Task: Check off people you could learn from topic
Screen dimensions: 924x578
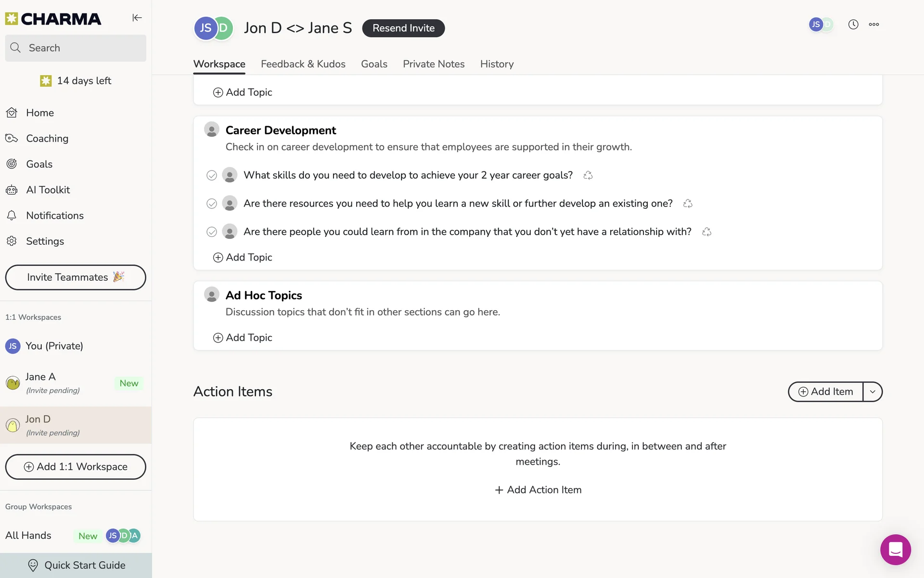Action: tap(212, 232)
